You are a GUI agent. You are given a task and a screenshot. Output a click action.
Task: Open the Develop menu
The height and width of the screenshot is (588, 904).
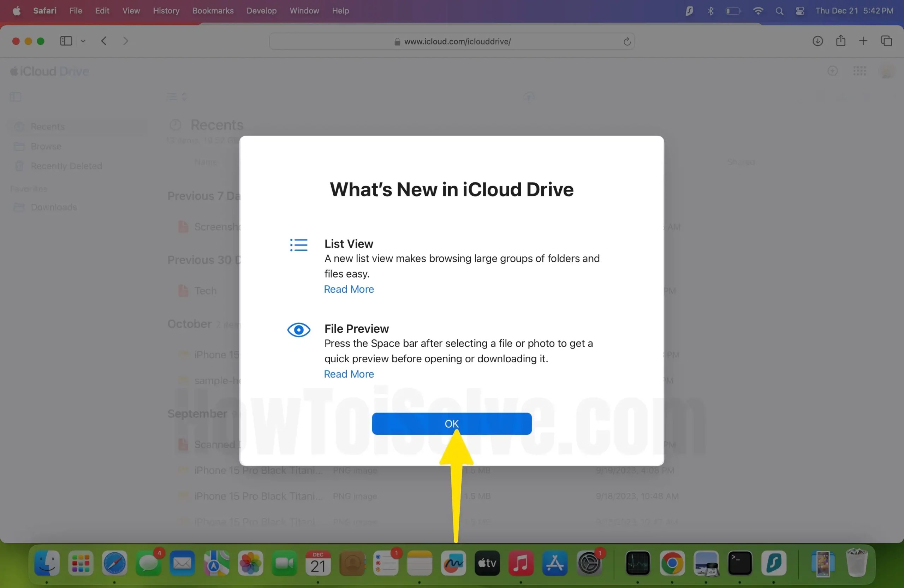pyautogui.click(x=261, y=11)
